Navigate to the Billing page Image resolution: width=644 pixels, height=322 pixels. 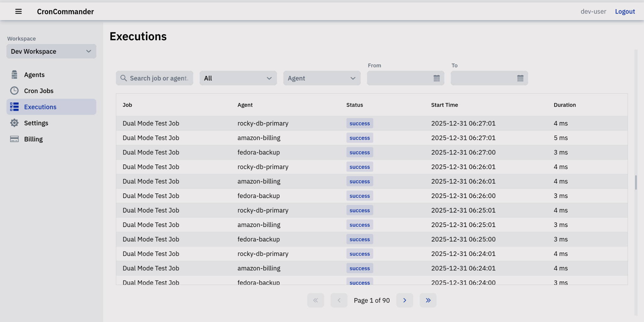point(33,139)
